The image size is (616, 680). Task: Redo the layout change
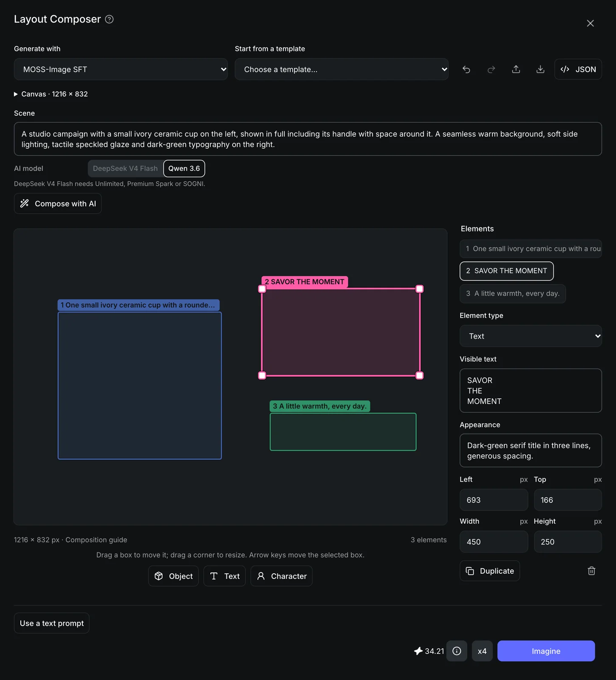[491, 69]
